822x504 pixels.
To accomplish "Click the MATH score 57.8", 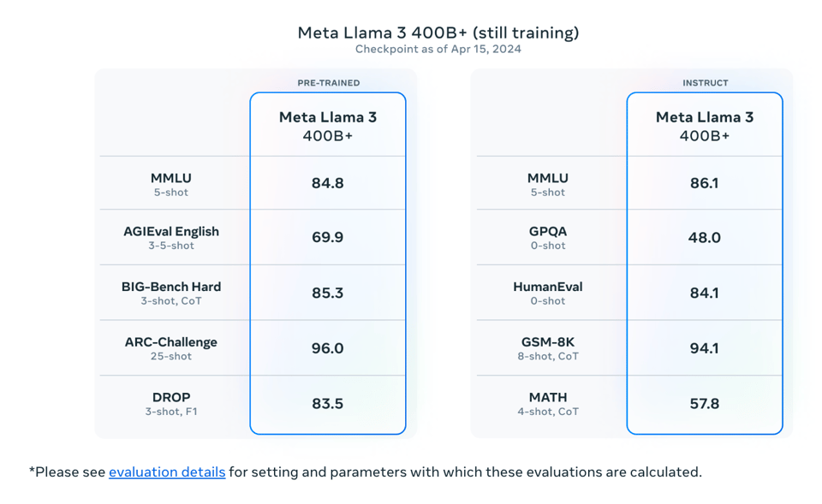I will click(705, 403).
